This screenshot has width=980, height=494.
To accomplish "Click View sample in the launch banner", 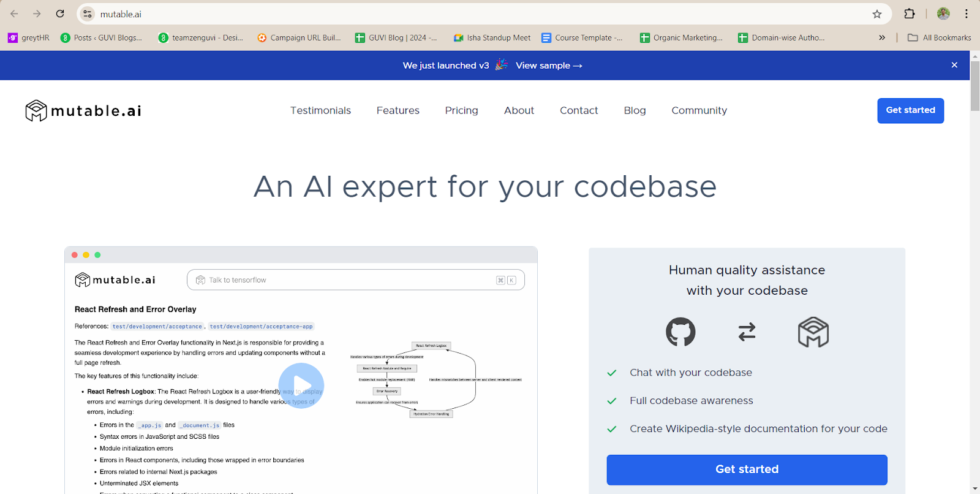I will tap(549, 66).
